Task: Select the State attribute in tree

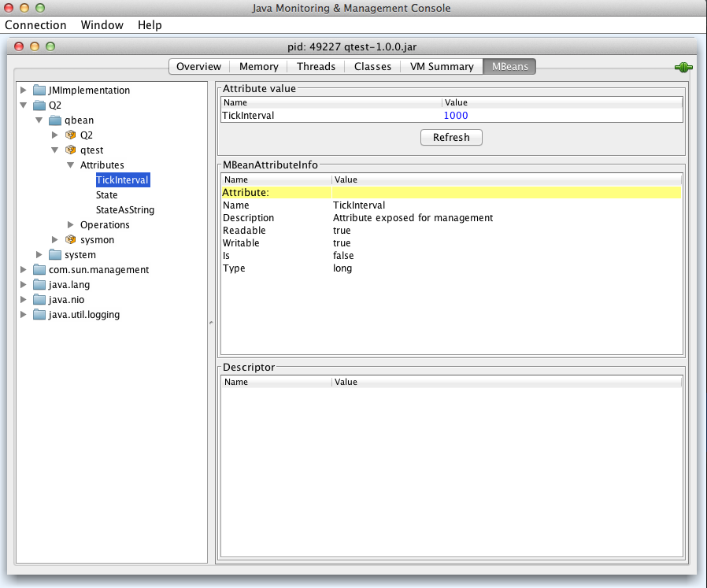Action: 107,195
